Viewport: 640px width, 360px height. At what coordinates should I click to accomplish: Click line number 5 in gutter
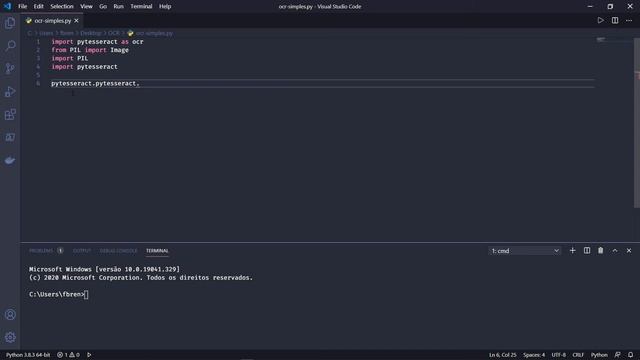coord(38,75)
